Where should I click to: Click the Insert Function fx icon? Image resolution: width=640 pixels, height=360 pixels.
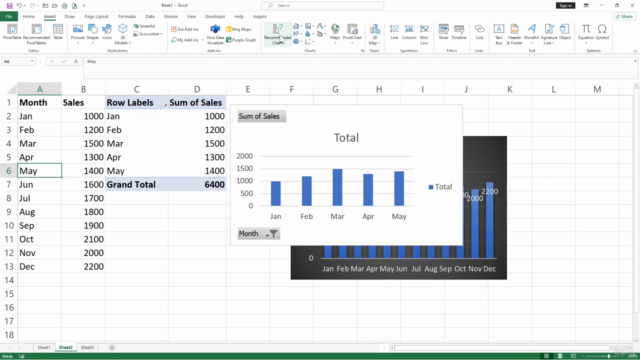[76, 61]
